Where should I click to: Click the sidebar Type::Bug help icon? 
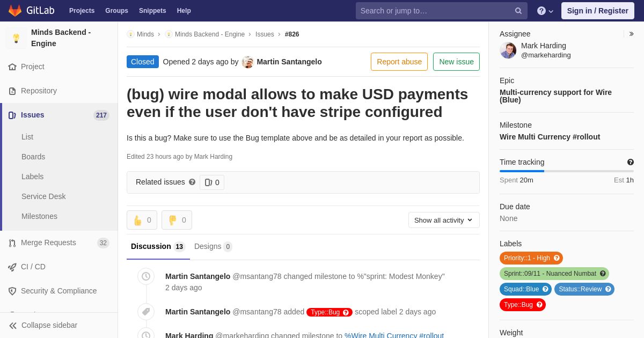(x=539, y=305)
